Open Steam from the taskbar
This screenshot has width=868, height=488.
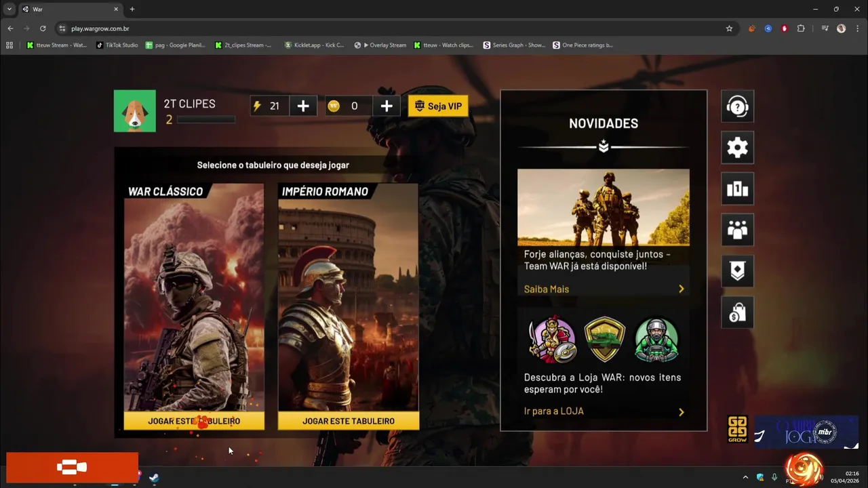tap(154, 477)
